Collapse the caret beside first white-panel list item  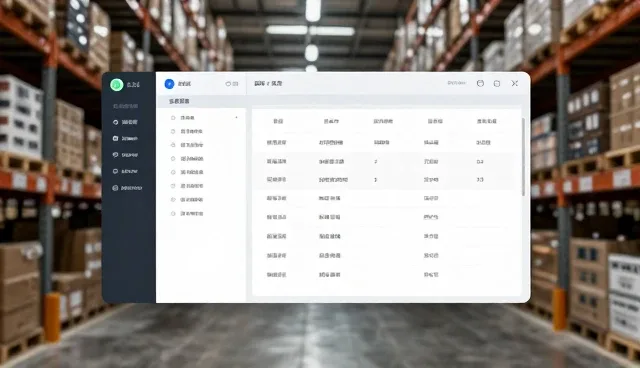236,117
